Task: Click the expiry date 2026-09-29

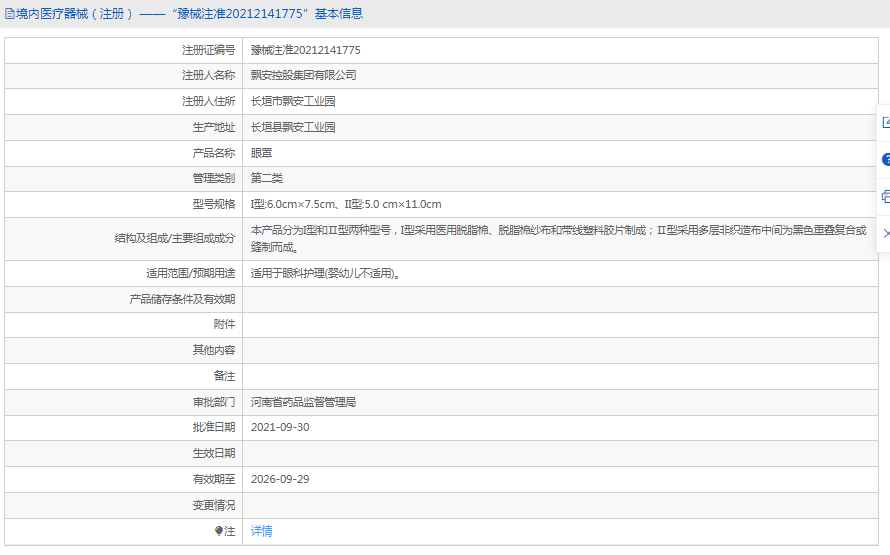Action: coord(280,479)
